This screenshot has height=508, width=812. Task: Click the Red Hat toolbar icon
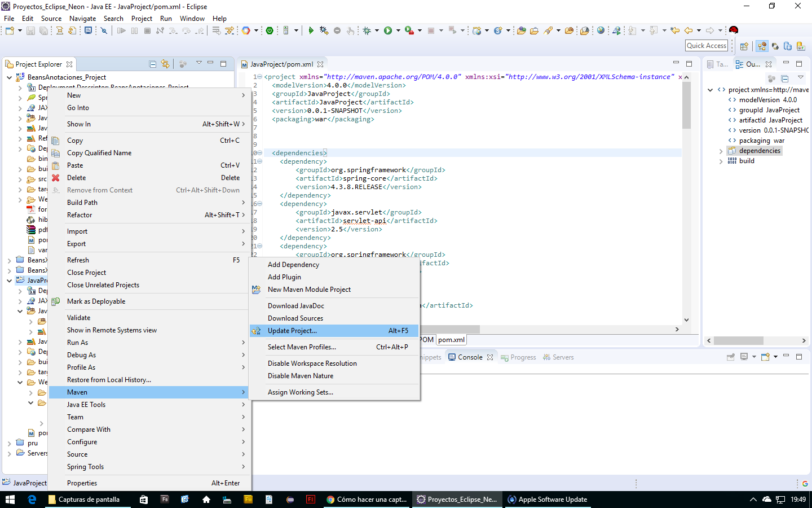734,30
